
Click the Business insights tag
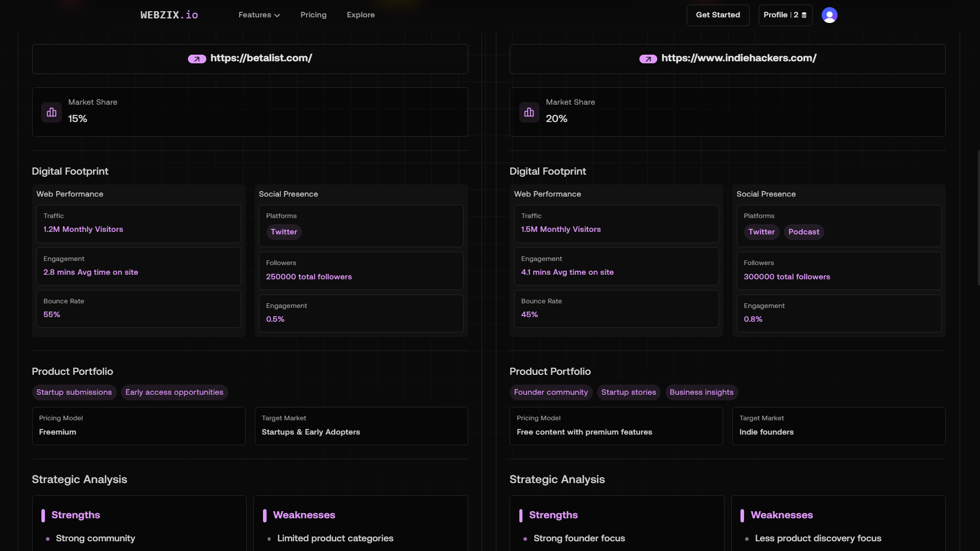tap(702, 392)
